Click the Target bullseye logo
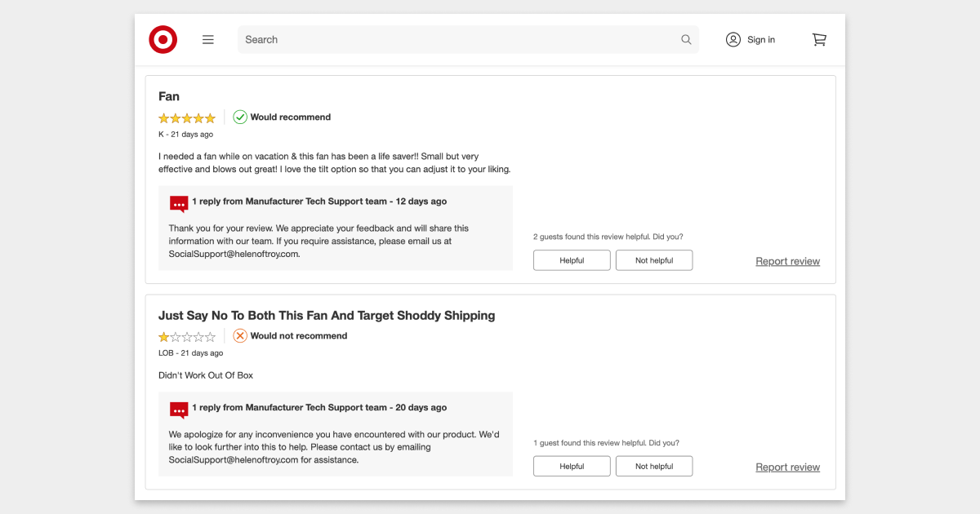Viewport: 980px width, 514px height. (x=163, y=39)
